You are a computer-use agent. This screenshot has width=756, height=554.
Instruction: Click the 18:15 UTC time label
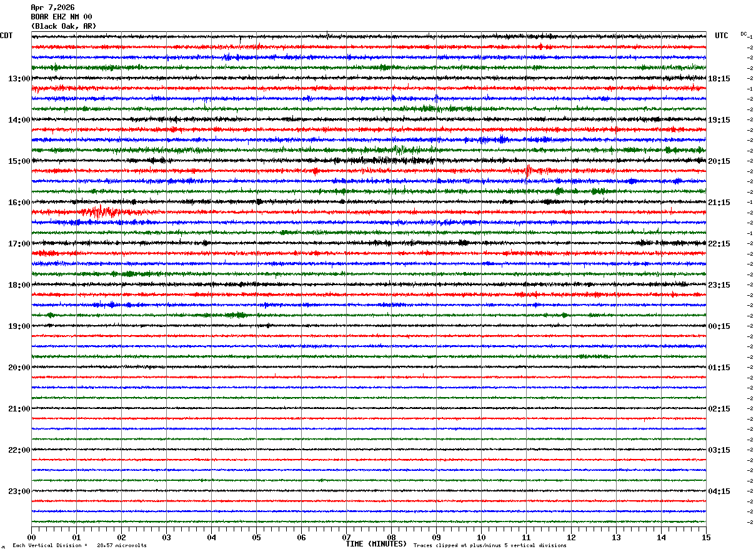click(x=719, y=79)
